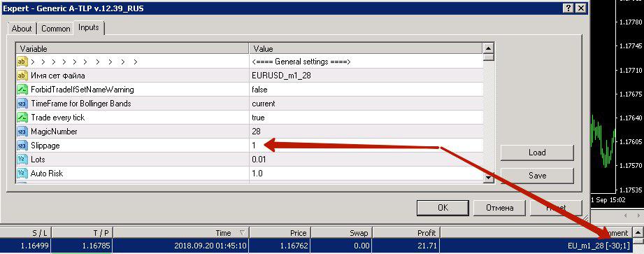This screenshot has height=254, width=644.
Task: Click the Load button
Action: (537, 153)
